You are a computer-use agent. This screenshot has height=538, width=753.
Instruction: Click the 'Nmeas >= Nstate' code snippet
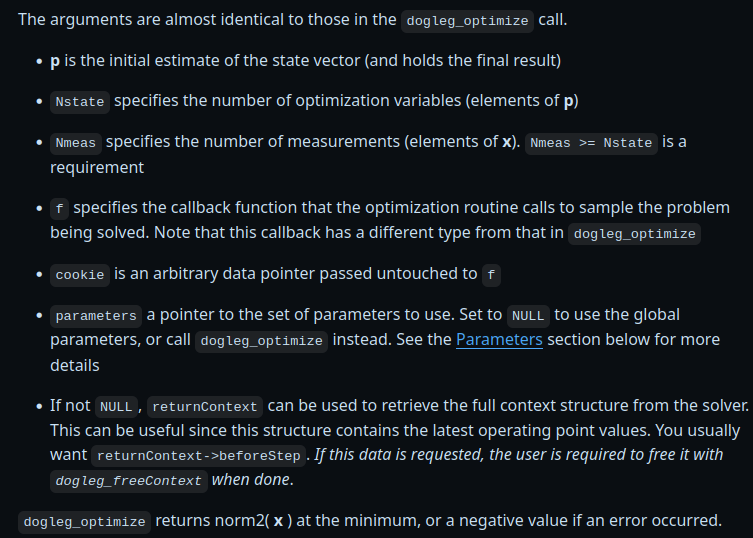pyautogui.click(x=591, y=143)
